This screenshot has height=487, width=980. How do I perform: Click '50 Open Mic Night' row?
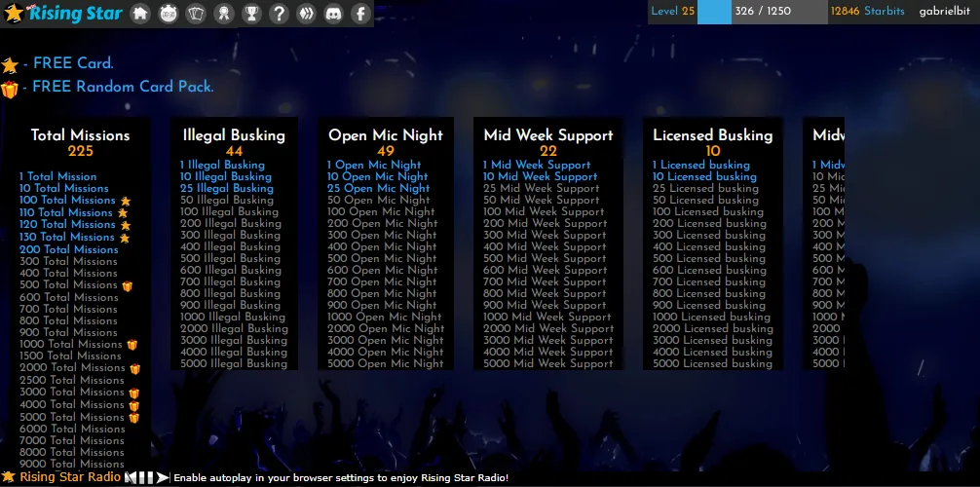(378, 200)
